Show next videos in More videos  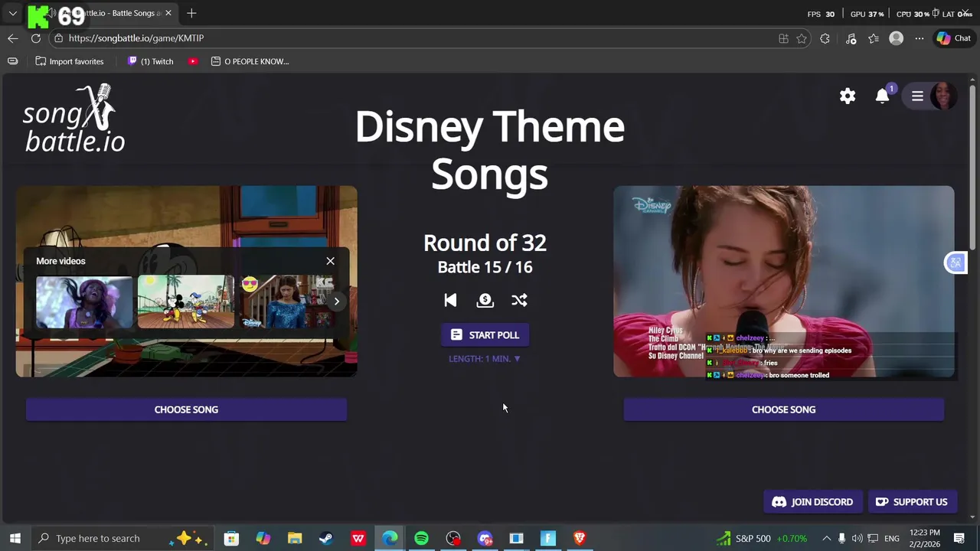pos(336,302)
